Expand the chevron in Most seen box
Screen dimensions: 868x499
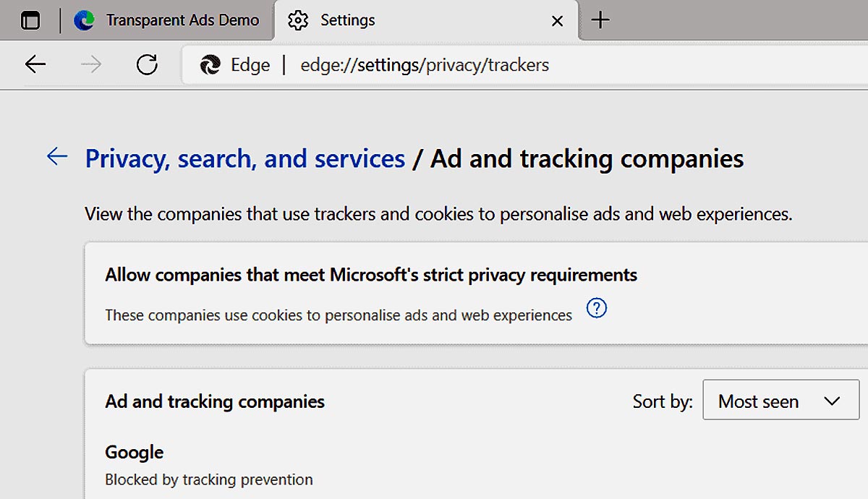(832, 401)
